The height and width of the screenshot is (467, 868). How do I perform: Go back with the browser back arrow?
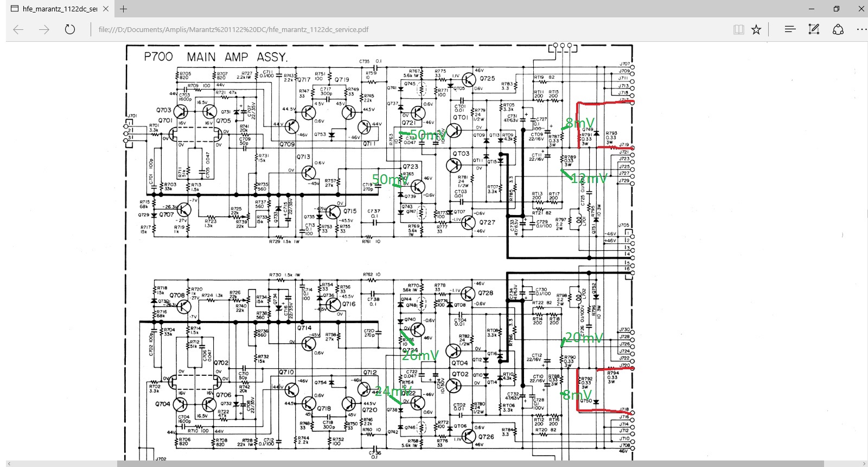pyautogui.click(x=18, y=29)
